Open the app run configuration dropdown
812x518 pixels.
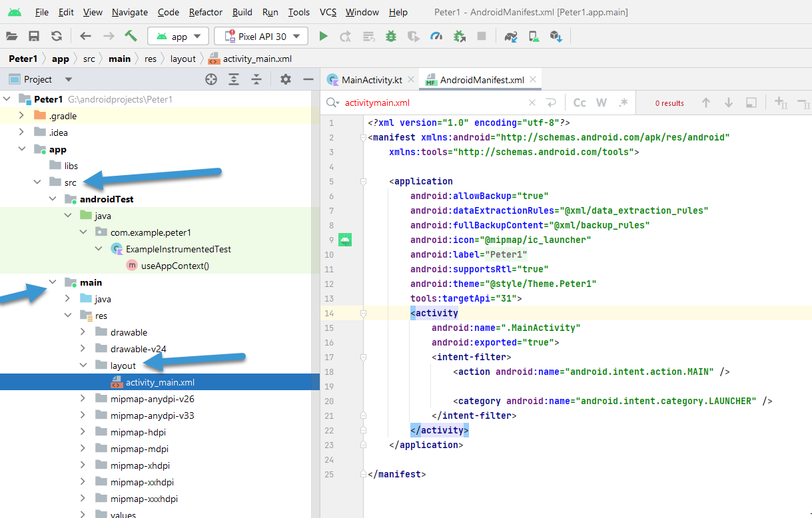179,37
